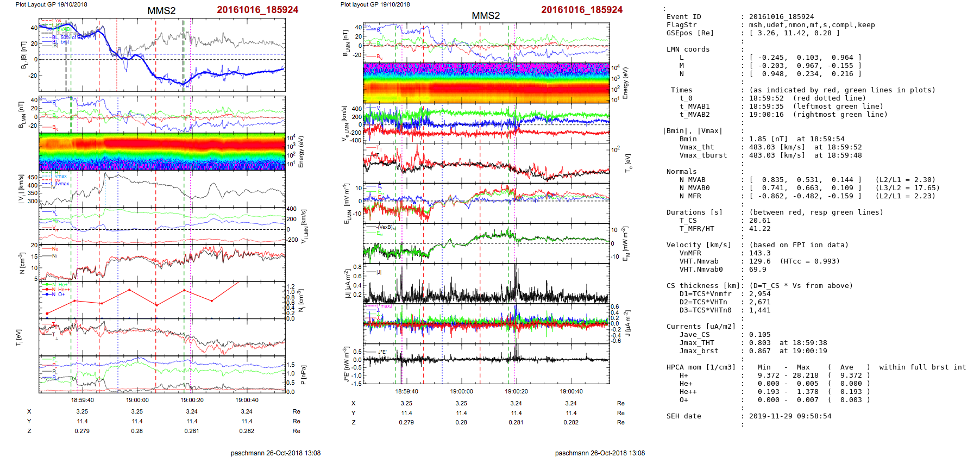Screen dimensions: 980x457
Task: Click the HTcc = 0.993 text
Action: 810,261
